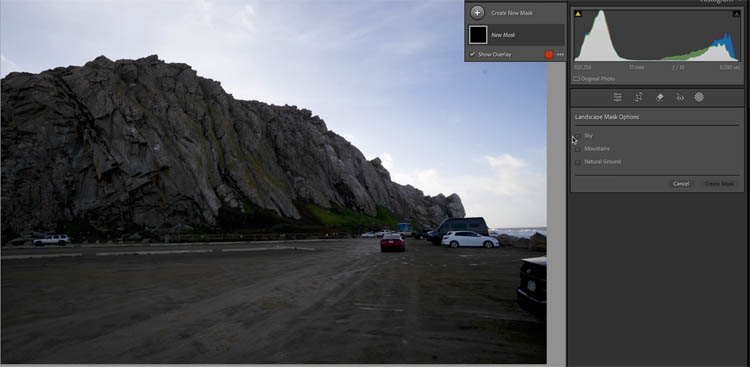Select the Healing eraser tool icon

pos(660,97)
